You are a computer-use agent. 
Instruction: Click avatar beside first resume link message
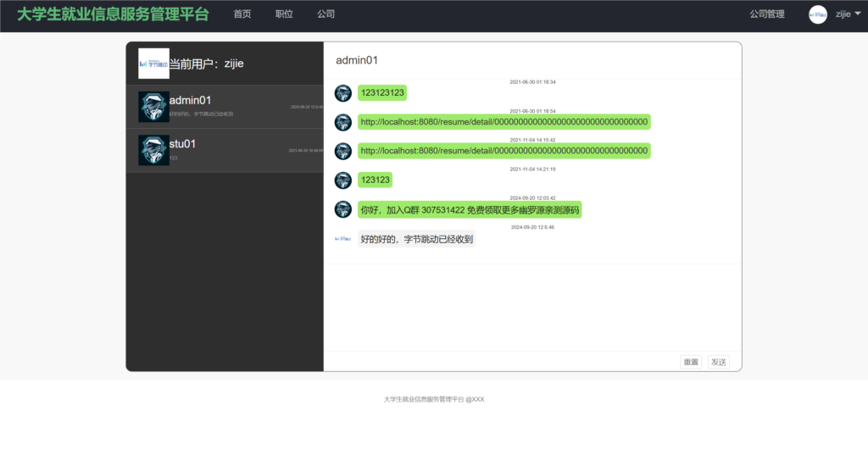point(343,122)
